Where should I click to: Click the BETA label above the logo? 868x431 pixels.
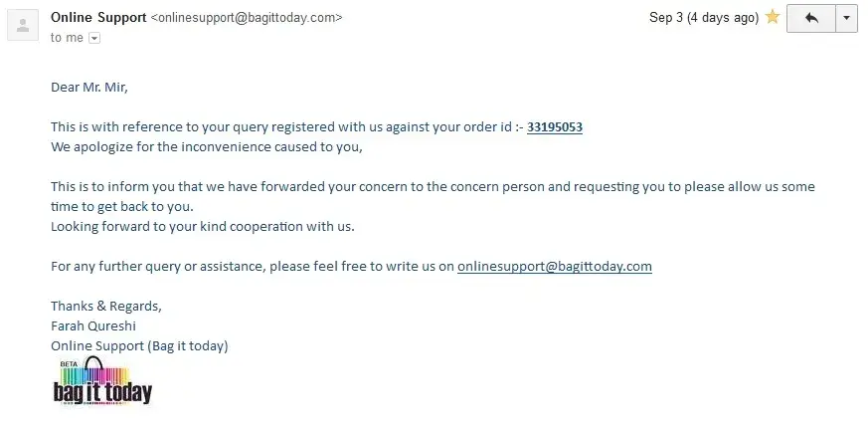[69, 363]
